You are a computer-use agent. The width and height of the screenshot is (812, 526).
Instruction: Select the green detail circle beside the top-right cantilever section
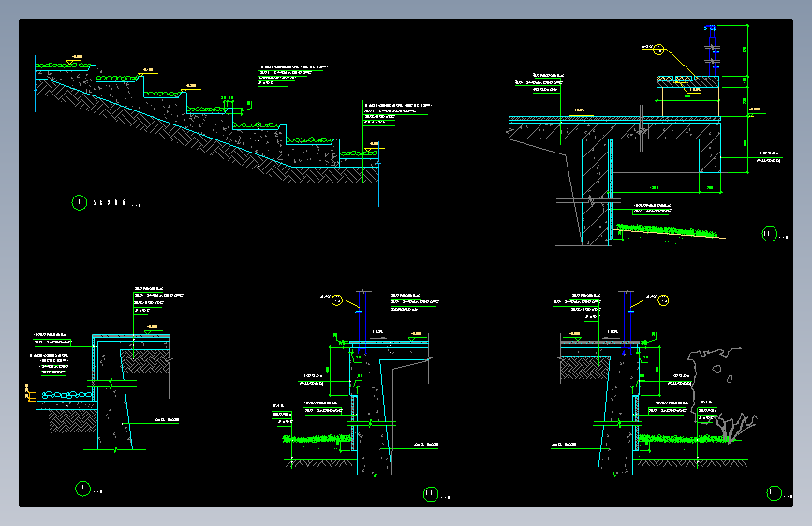click(770, 234)
